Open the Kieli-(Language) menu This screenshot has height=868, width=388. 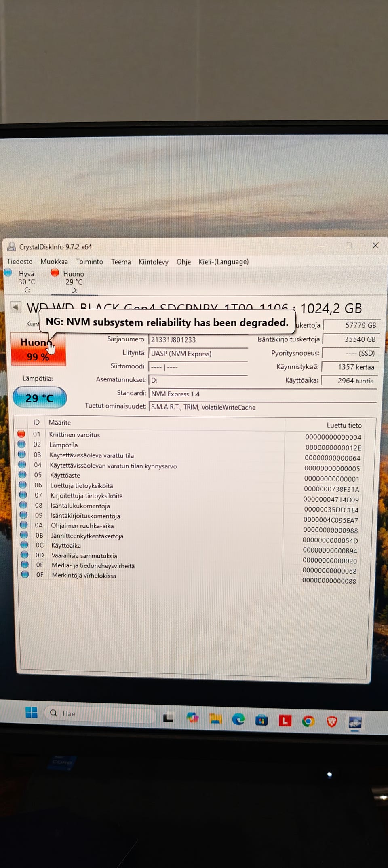coord(224,262)
